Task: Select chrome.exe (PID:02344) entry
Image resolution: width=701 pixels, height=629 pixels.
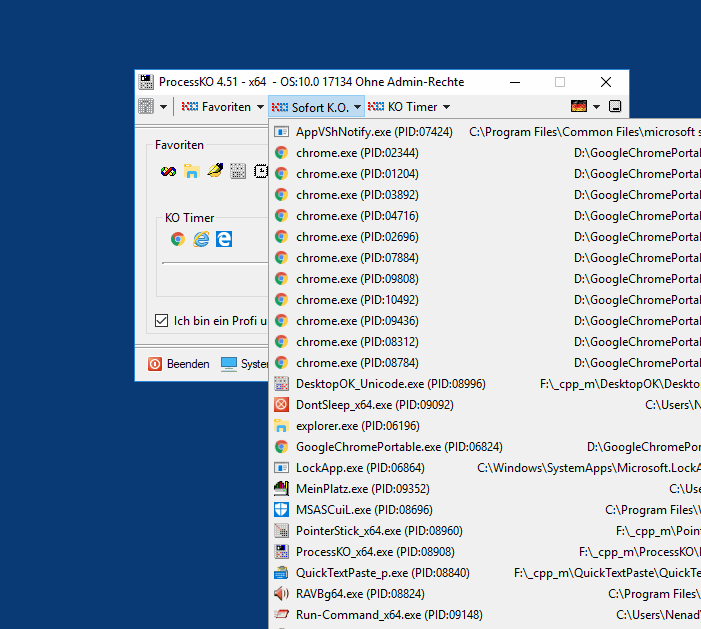Action: click(x=485, y=153)
